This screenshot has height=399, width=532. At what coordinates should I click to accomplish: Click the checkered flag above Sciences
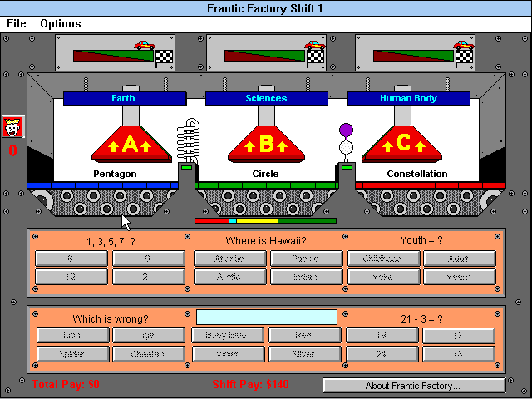point(315,58)
